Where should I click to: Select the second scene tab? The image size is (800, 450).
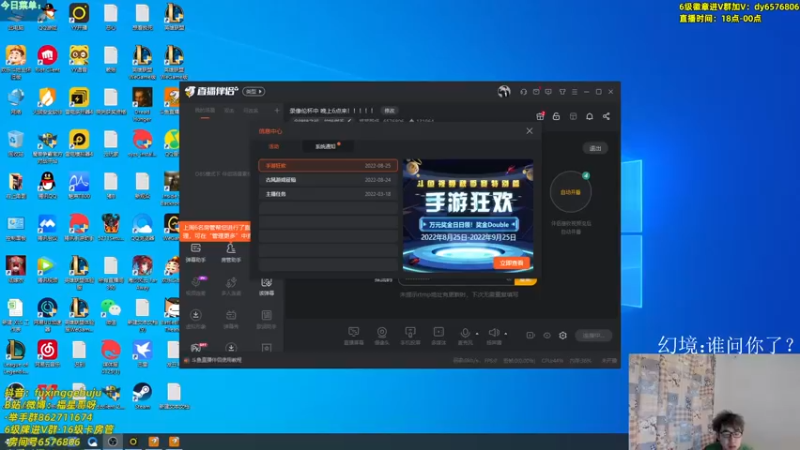[x=230, y=111]
